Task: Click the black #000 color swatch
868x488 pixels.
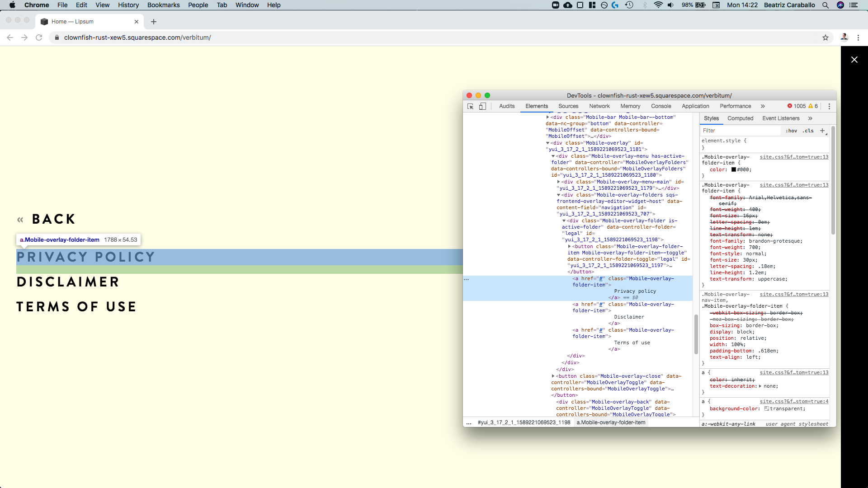Action: pos(734,170)
